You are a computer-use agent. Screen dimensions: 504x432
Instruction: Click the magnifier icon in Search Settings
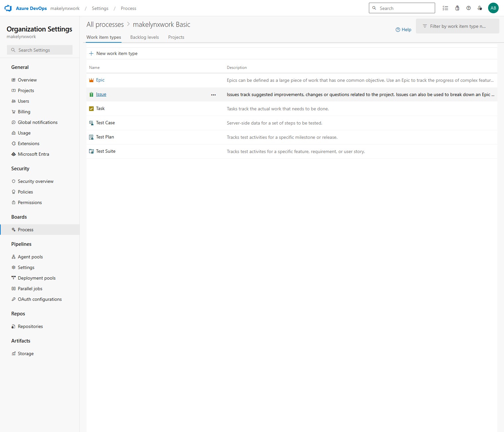(13, 50)
